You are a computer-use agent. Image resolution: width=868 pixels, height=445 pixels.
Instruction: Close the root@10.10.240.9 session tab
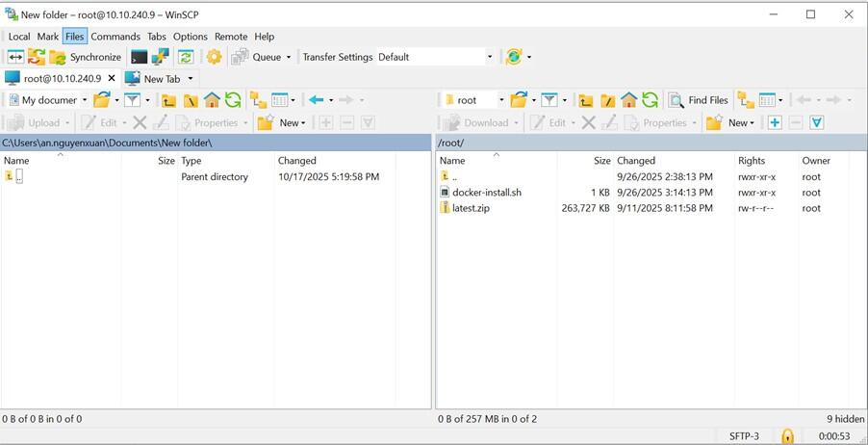click(x=112, y=78)
